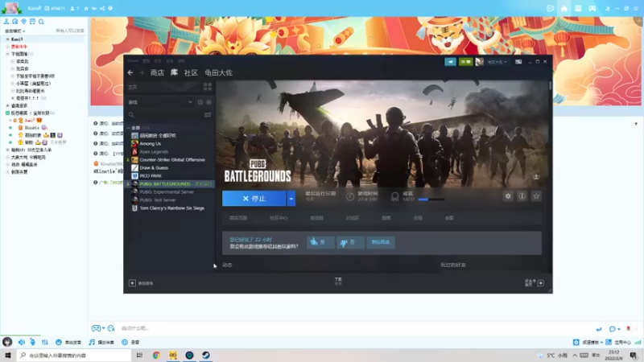The image size is (644, 362).
Task: Collapse the 下饭围棋 channel group
Action: pos(7,54)
